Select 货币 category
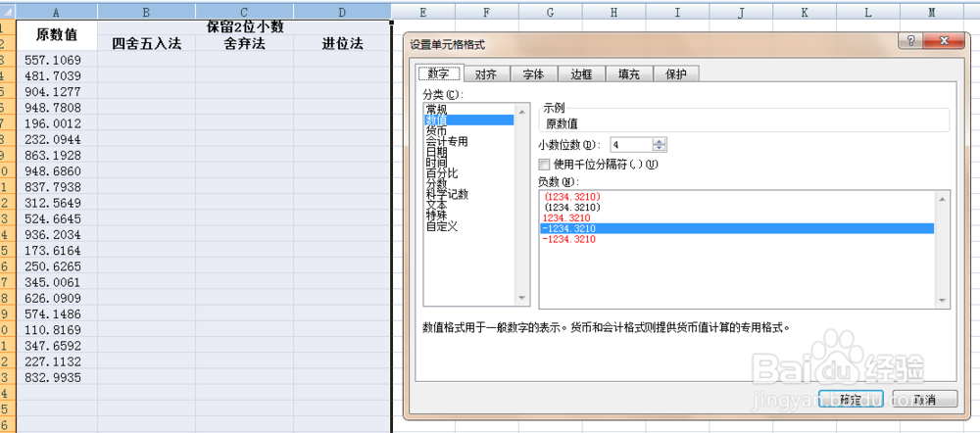Image resolution: width=980 pixels, height=433 pixels. pyautogui.click(x=468, y=131)
